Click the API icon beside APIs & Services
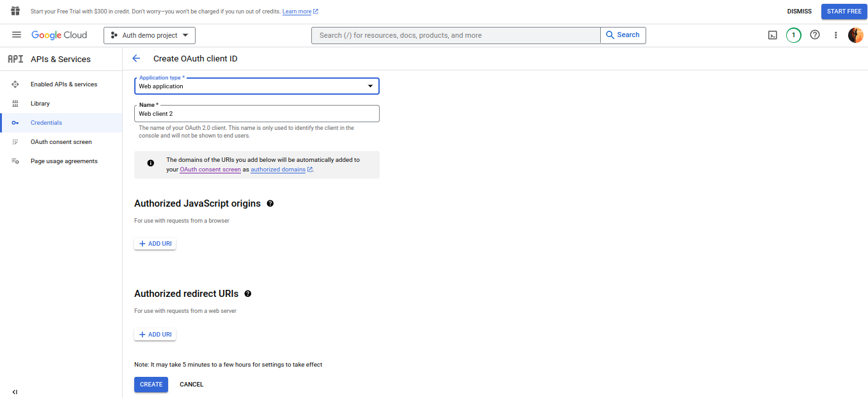 15,59
